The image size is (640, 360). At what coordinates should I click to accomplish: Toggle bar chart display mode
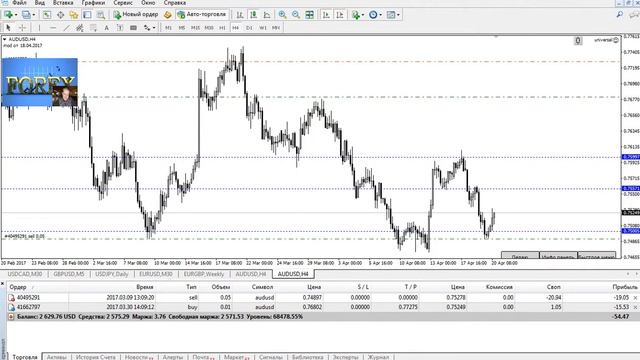(x=240, y=15)
